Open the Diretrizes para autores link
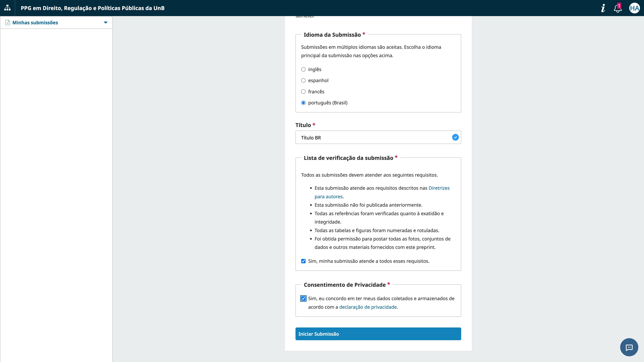Screen dimensions: 644x362 point(439,188)
